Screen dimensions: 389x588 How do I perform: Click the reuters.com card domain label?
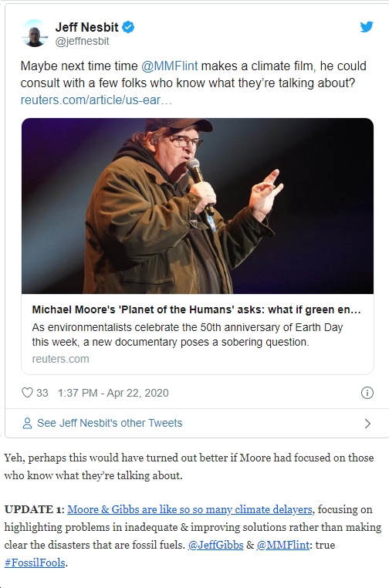pos(61,359)
